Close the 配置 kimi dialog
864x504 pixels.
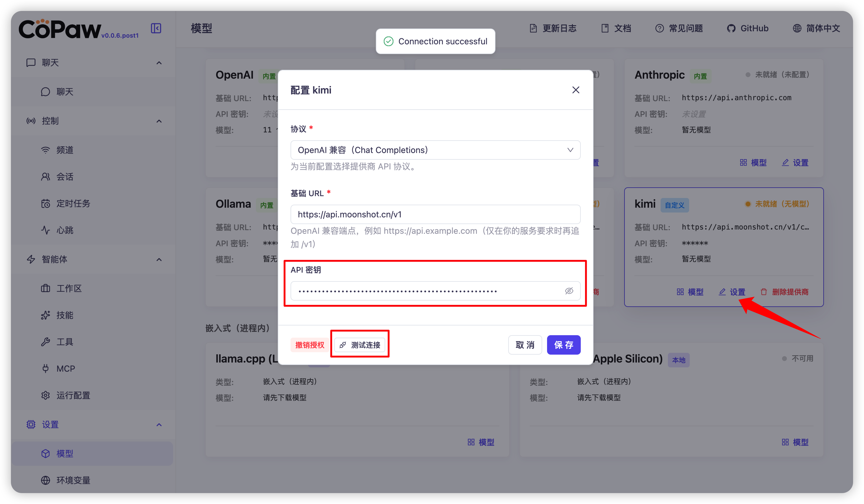tap(576, 90)
